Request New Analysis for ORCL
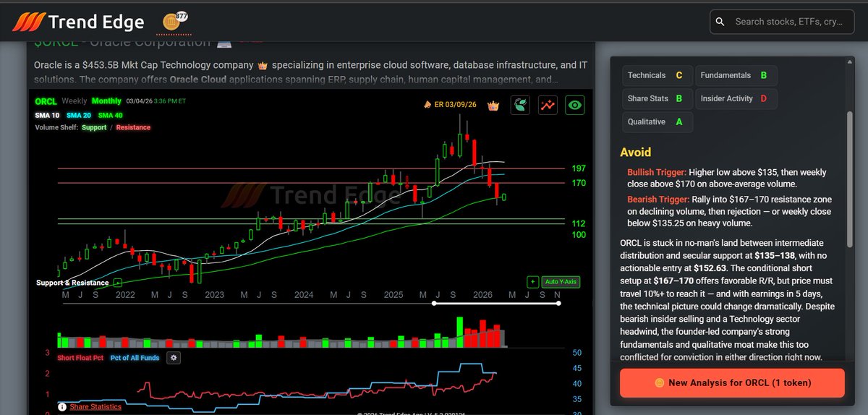The width and height of the screenshot is (868, 415). 732,382
